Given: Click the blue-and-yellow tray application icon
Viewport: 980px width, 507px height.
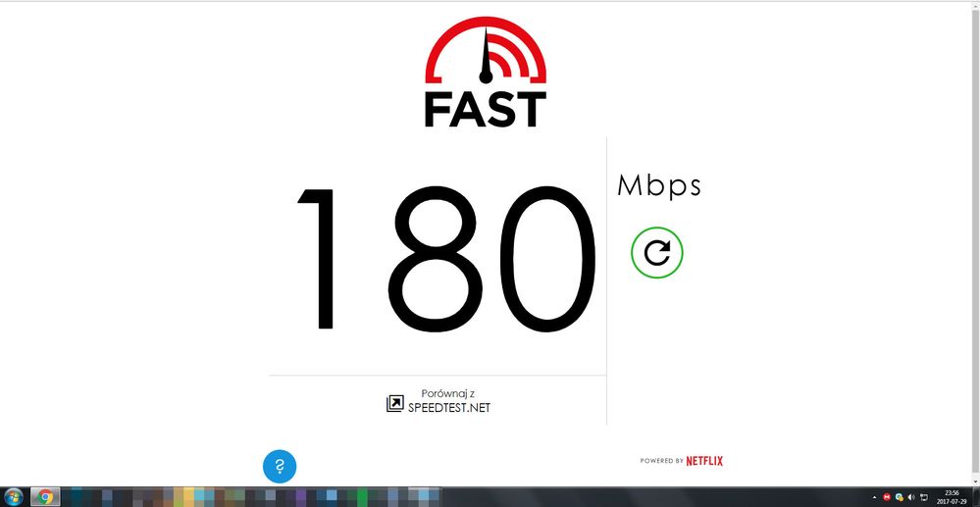Looking at the screenshot, I should click(x=899, y=497).
